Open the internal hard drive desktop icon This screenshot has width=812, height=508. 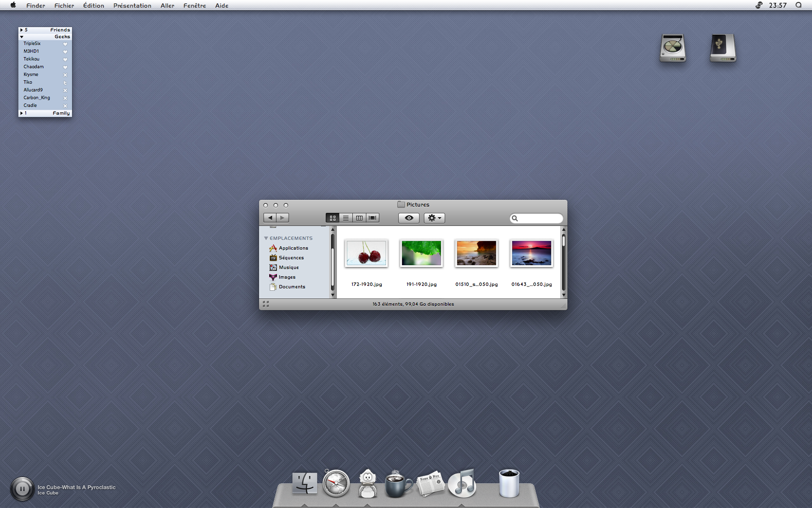pyautogui.click(x=673, y=47)
